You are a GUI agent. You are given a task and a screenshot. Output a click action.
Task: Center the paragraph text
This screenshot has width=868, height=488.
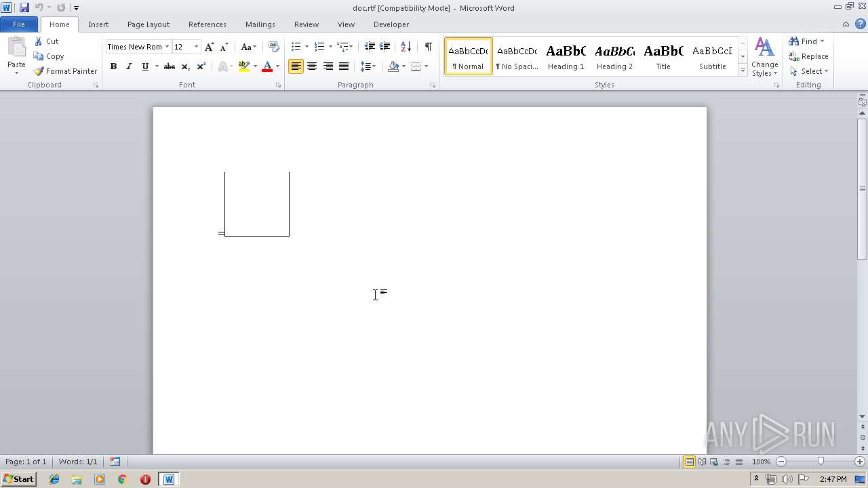(312, 66)
